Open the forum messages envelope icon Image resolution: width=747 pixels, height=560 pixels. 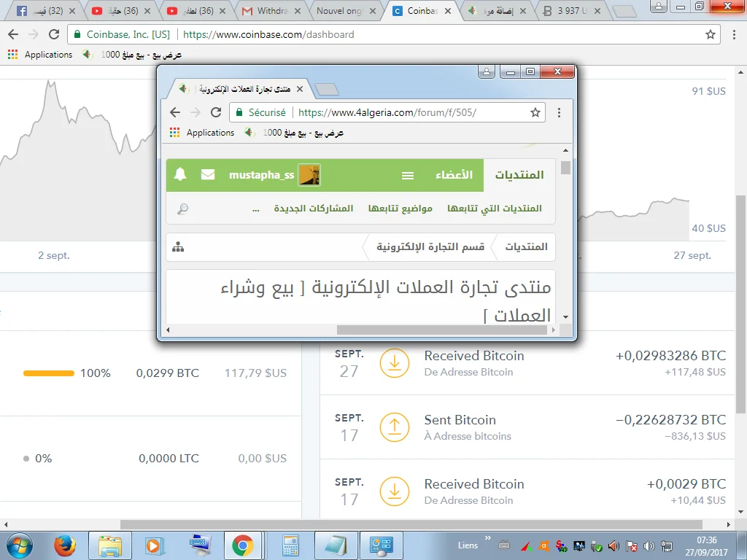pyautogui.click(x=208, y=175)
